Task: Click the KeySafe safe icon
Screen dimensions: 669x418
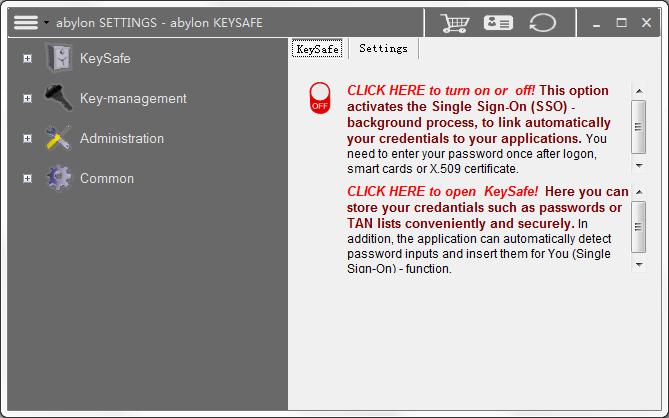Action: tap(58, 58)
